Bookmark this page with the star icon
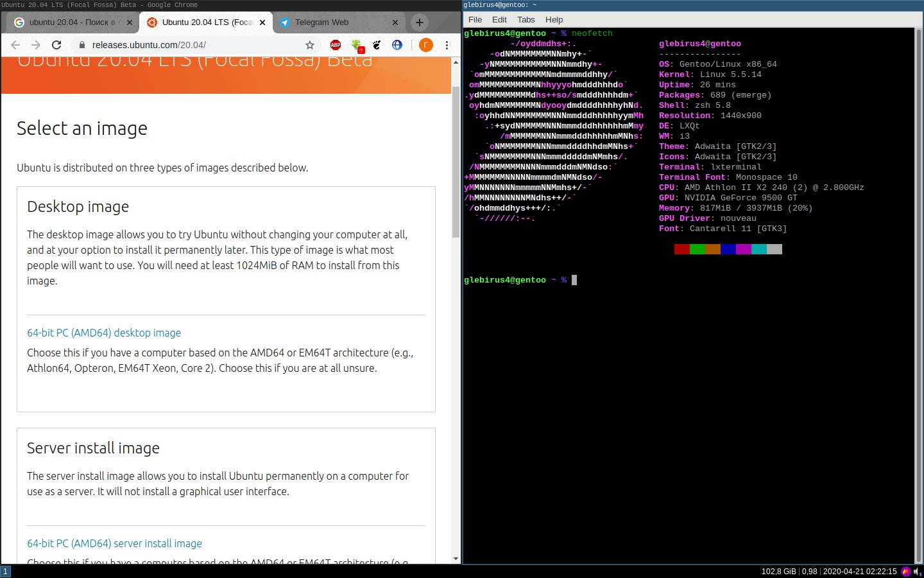The image size is (924, 578). (310, 45)
